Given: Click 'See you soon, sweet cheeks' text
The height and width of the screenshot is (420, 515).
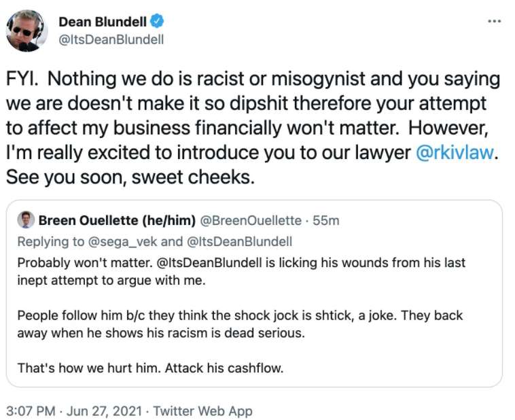Looking at the screenshot, I should click(130, 177).
